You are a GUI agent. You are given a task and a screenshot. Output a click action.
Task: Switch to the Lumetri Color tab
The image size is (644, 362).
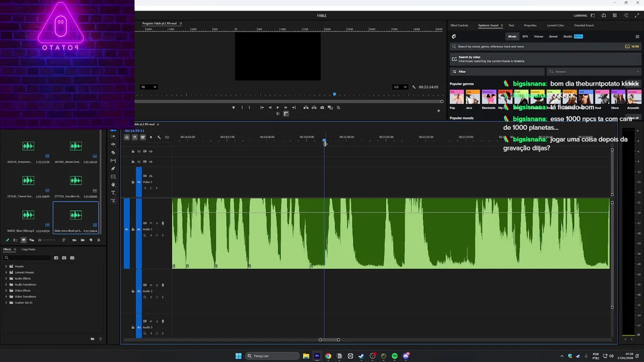coord(555,25)
